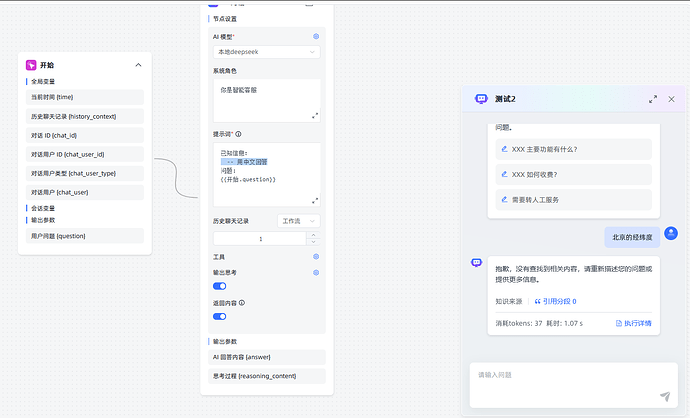Send the message with the paper plane icon
Viewport: 690px width, 418px height.
point(665,396)
